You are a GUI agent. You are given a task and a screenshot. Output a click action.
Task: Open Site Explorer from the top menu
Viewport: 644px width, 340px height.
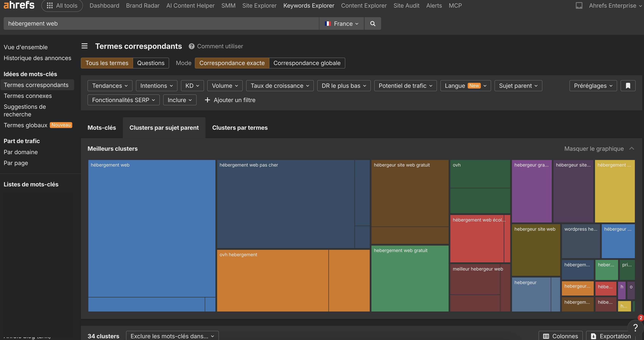click(x=259, y=5)
